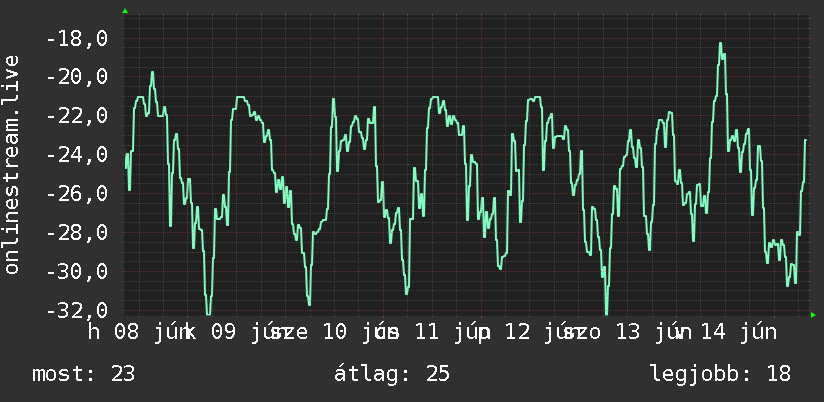The height and width of the screenshot is (402, 824).
Task: Click the 'k 09 jún' date label
Action: (236, 333)
